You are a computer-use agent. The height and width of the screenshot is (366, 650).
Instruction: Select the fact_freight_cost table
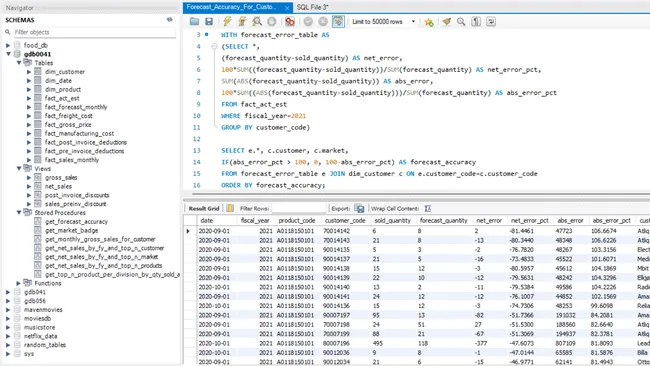click(68, 116)
